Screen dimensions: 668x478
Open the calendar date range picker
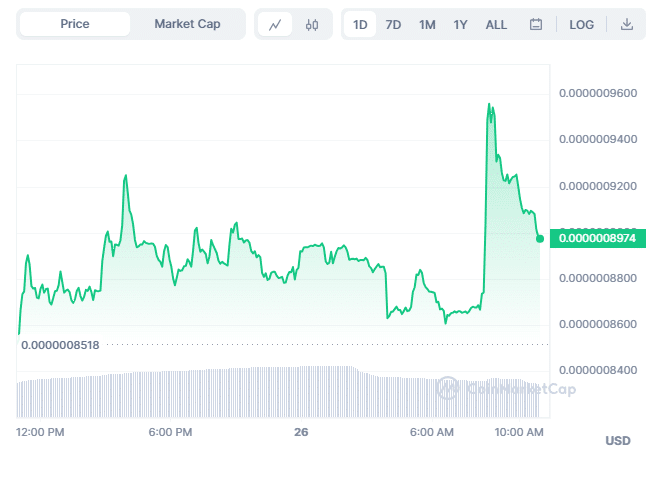(x=536, y=24)
